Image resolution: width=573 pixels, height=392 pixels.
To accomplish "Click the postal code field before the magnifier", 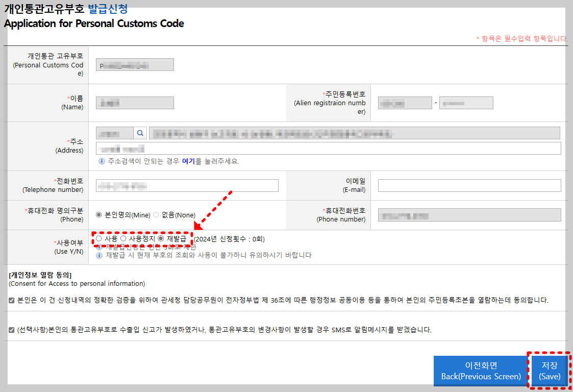I will 114,133.
